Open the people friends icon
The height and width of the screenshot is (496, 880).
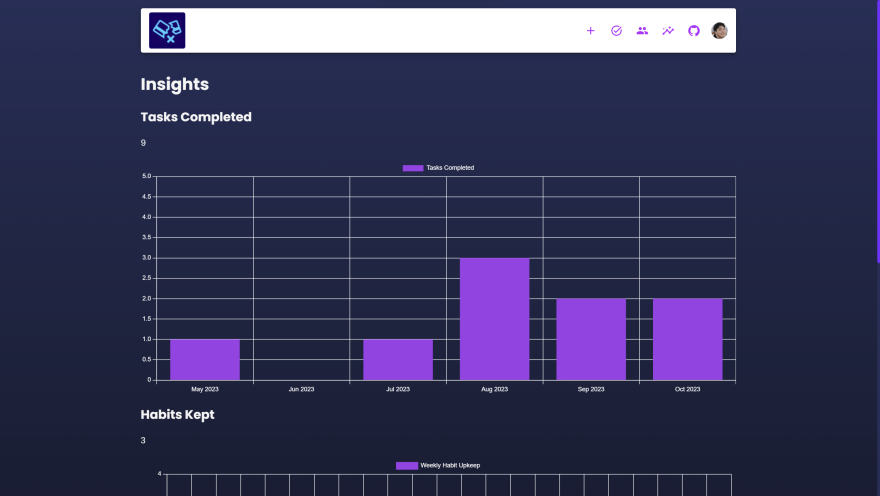point(642,31)
